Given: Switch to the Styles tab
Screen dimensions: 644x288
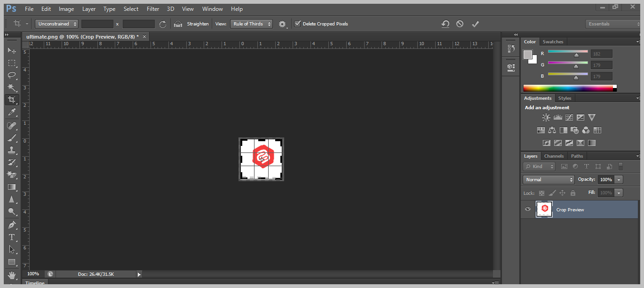Looking at the screenshot, I should pos(564,98).
